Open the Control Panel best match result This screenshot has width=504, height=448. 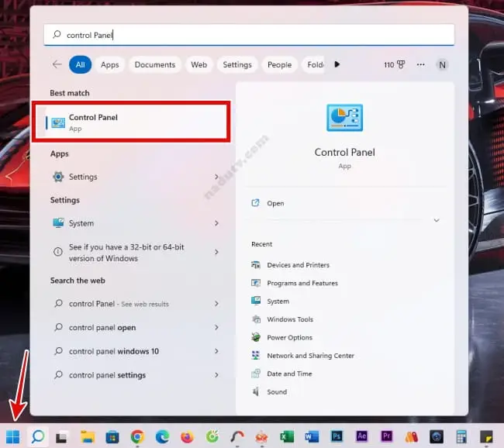coord(131,122)
